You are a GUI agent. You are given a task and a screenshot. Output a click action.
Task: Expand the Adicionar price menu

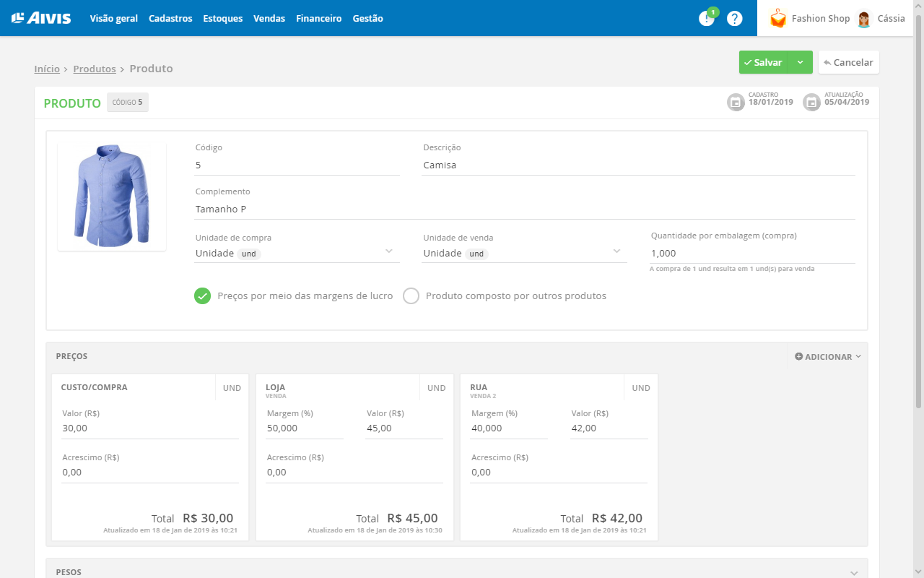(828, 356)
